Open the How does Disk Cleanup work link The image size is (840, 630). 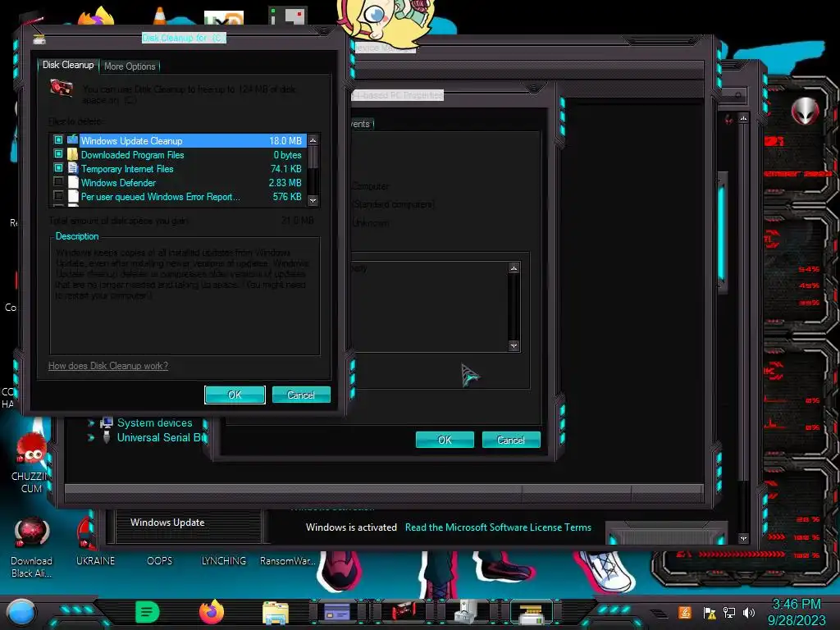pyautogui.click(x=108, y=366)
